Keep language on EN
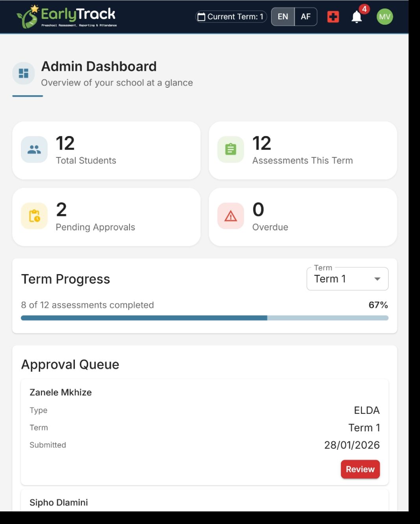Image resolution: width=420 pixels, height=524 pixels. [x=282, y=17]
